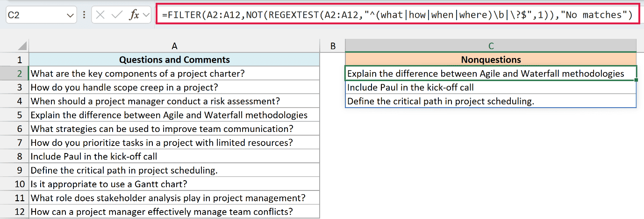Select cell "What role does stakeholder analysis play..."
644x219 pixels.
pos(174,197)
